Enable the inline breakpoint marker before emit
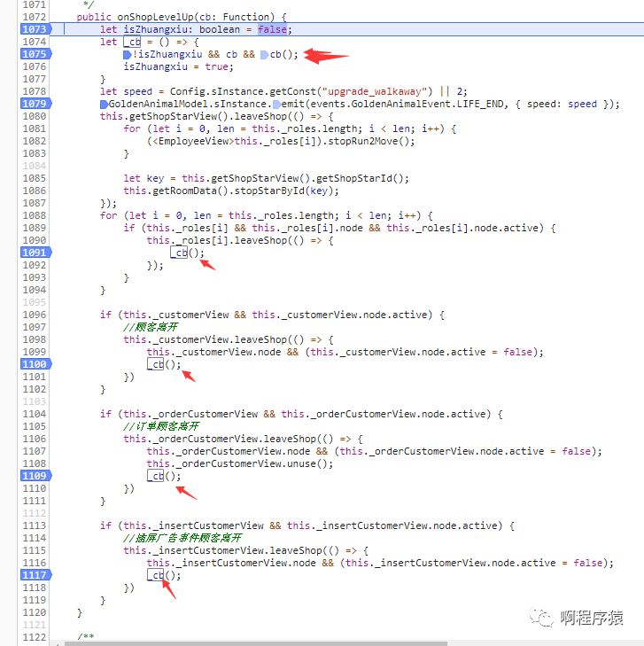 277,105
